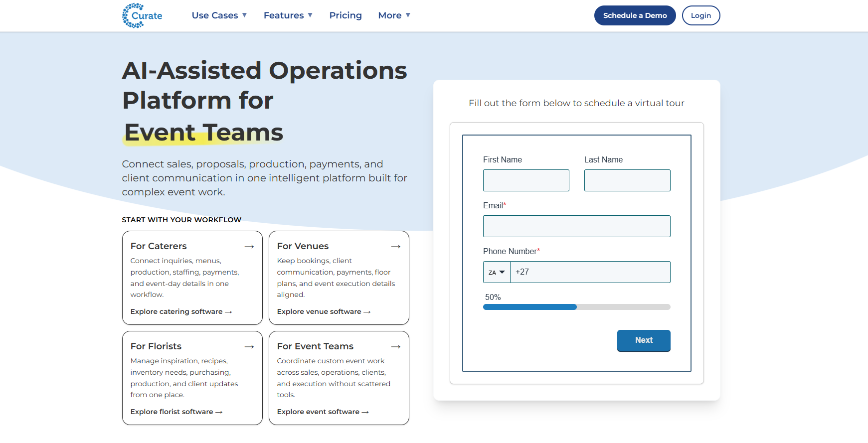Viewport: 868px width, 443px height.
Task: Click the 50% form progress bar
Action: tap(577, 307)
